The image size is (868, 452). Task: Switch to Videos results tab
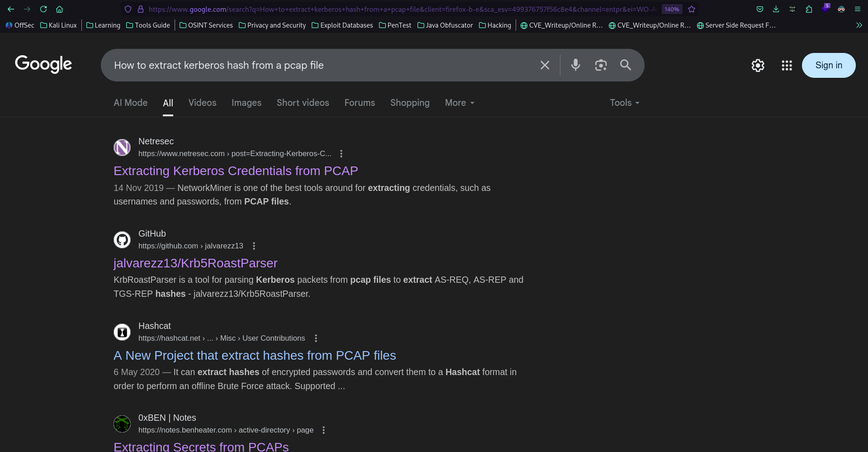coord(202,103)
